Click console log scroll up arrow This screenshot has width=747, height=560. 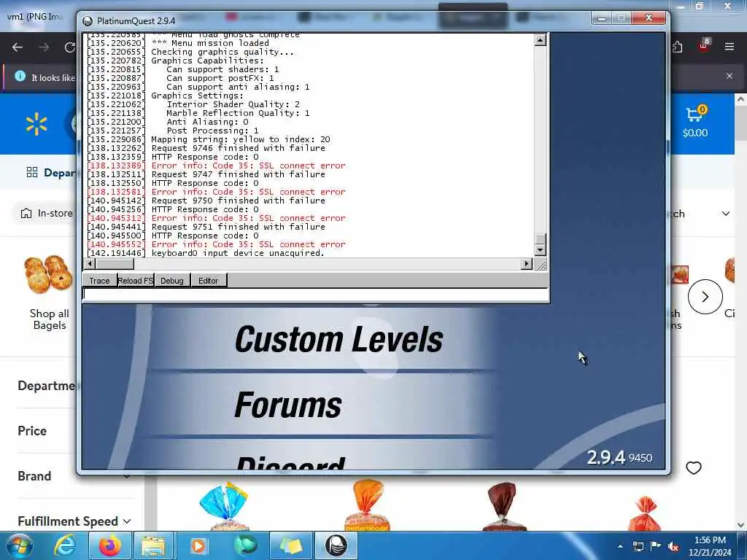(x=541, y=40)
